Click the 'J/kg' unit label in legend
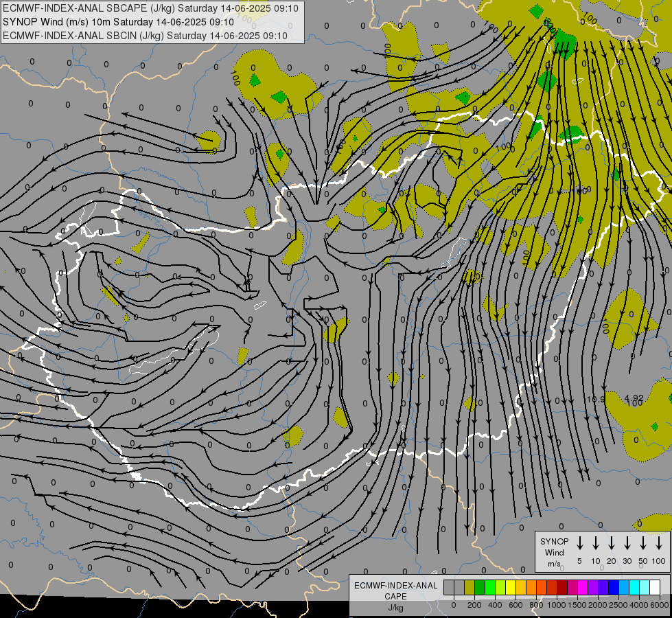Image resolution: width=672 pixels, height=618 pixels. (395, 607)
